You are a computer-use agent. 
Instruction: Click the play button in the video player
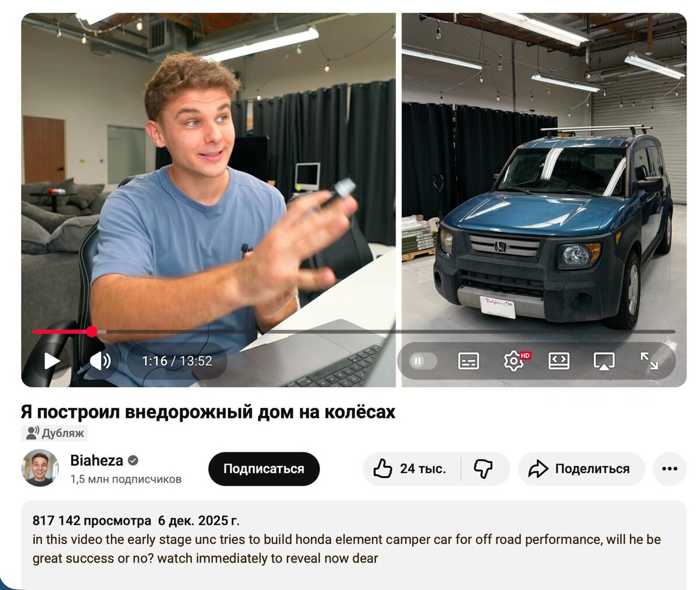pyautogui.click(x=52, y=361)
